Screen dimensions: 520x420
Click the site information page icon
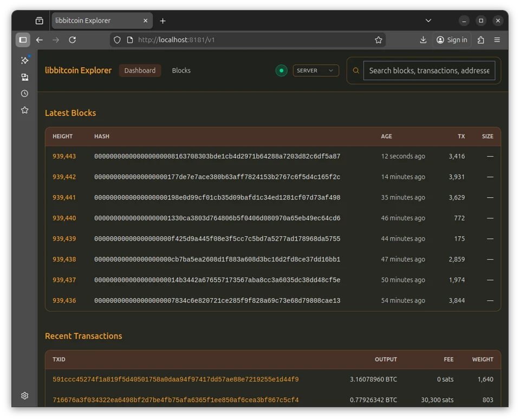[130, 40]
